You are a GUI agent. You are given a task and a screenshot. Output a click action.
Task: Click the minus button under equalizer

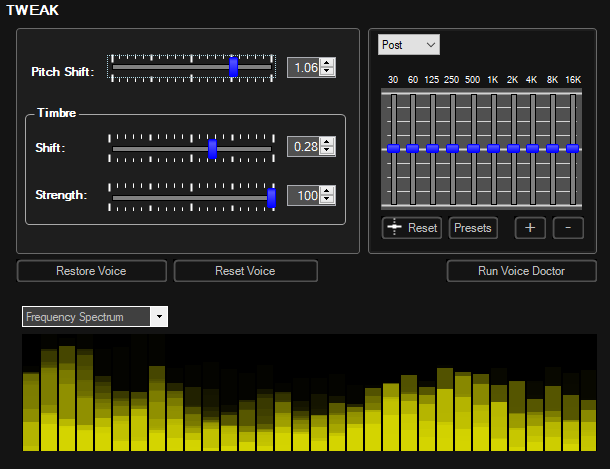[x=568, y=228]
